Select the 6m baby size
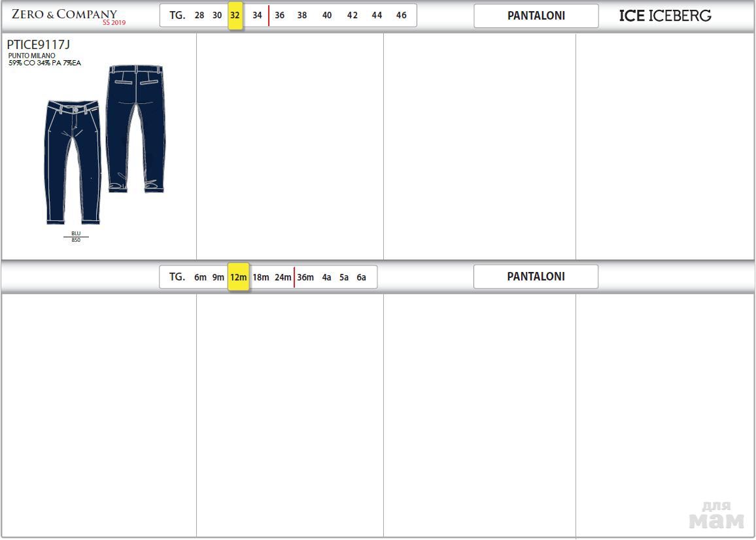Screen dimensions: 756x540 click(200, 277)
